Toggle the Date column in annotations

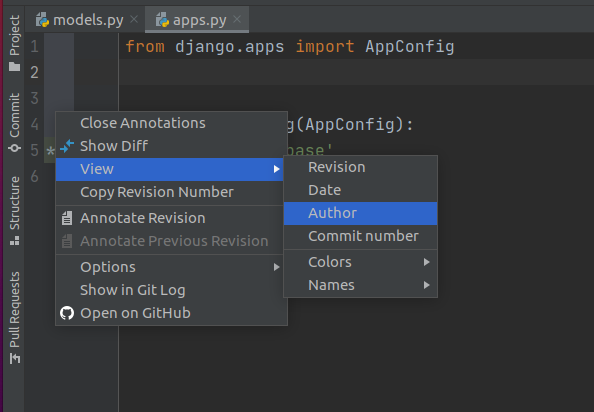(360, 190)
